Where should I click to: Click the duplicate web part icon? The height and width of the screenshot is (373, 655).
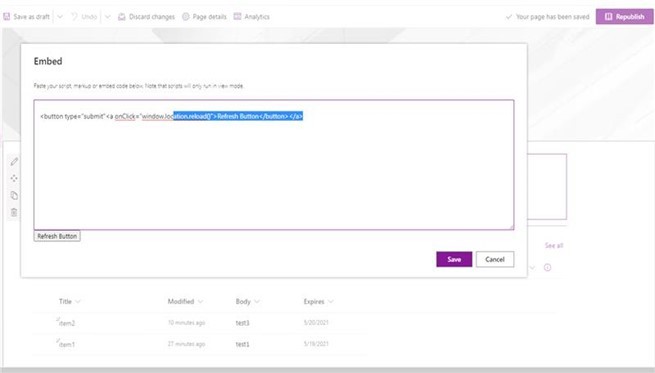pos(14,195)
